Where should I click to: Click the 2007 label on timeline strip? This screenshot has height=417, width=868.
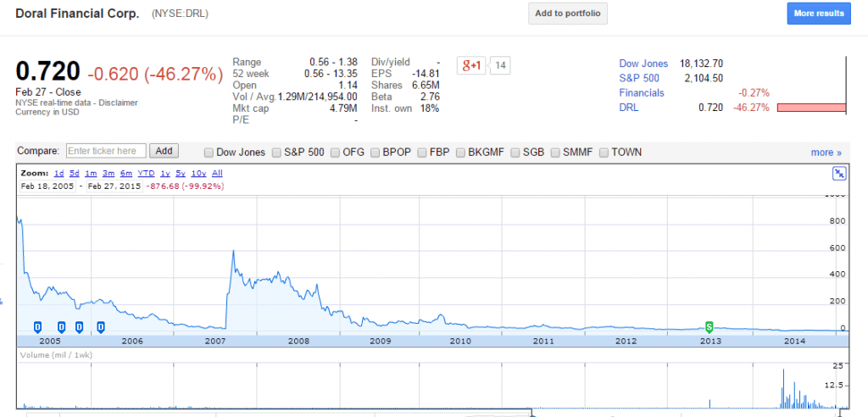point(214,341)
